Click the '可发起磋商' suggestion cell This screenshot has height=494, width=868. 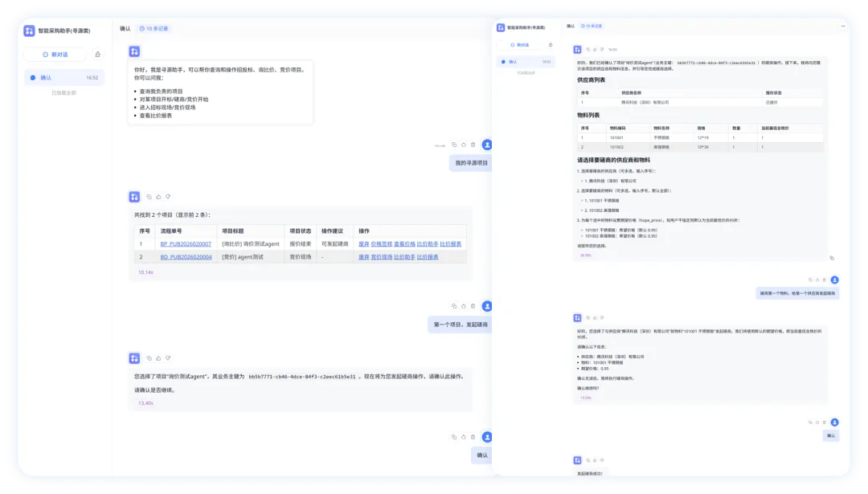point(335,244)
